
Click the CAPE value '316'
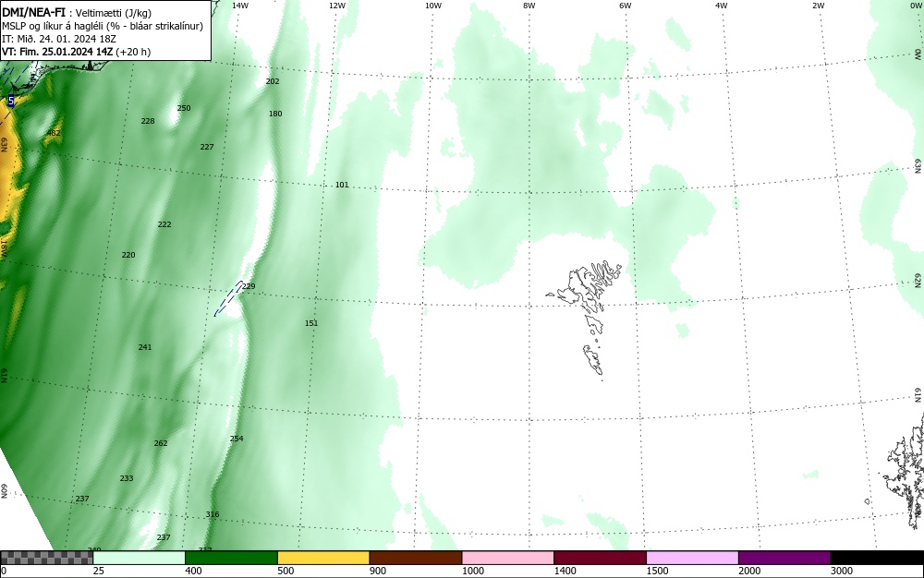[213, 514]
